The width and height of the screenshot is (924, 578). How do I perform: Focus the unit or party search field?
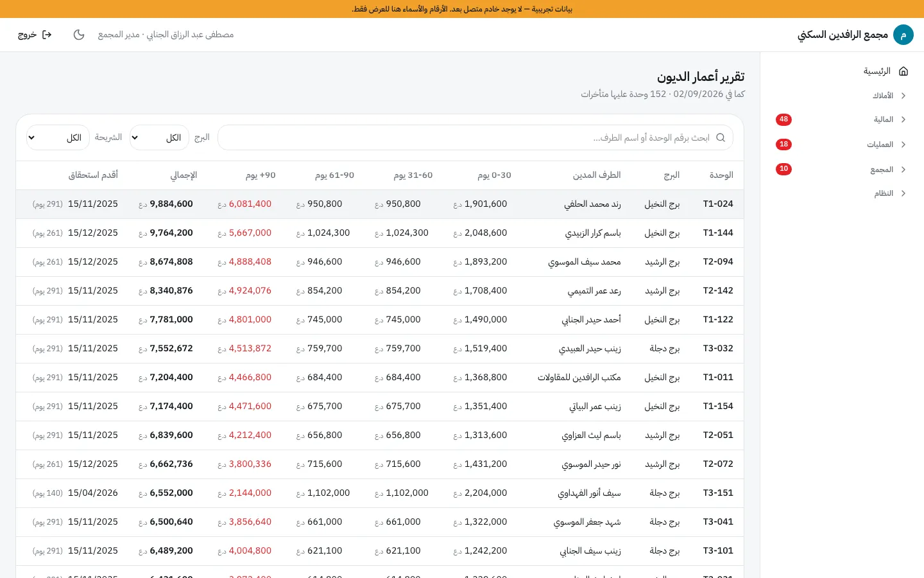475,137
